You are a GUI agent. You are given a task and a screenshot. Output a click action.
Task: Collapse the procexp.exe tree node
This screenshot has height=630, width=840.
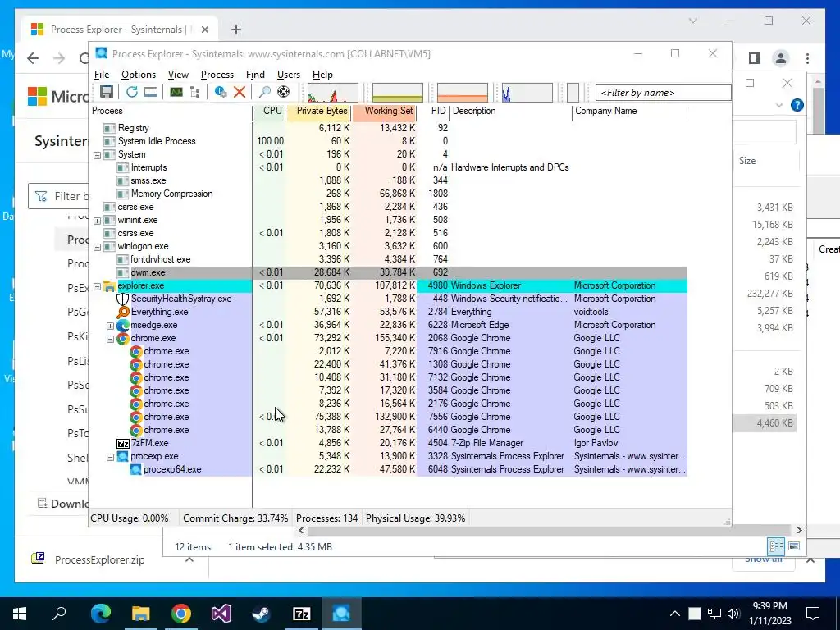(110, 458)
